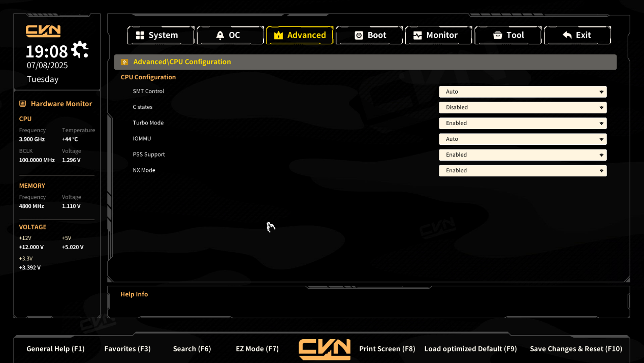Click Load optimized Default (F9)

470,349
